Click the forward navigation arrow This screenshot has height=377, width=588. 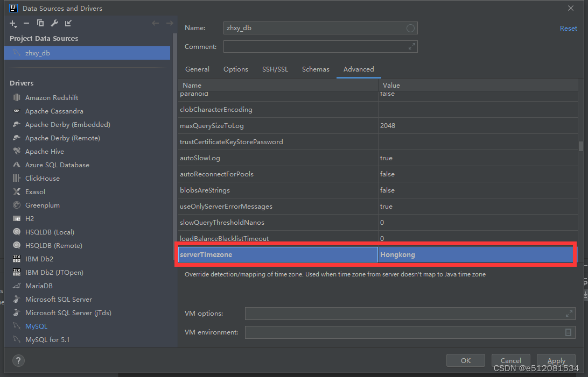(169, 23)
